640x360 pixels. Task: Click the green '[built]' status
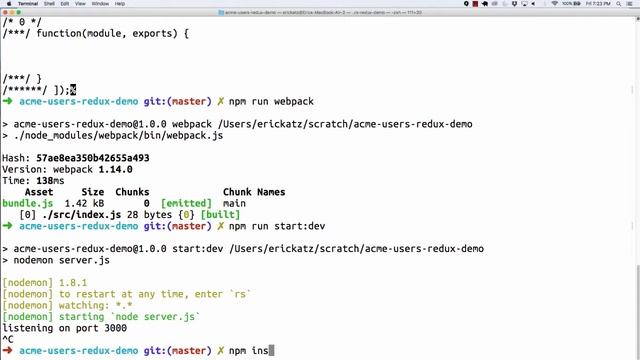coord(220,215)
